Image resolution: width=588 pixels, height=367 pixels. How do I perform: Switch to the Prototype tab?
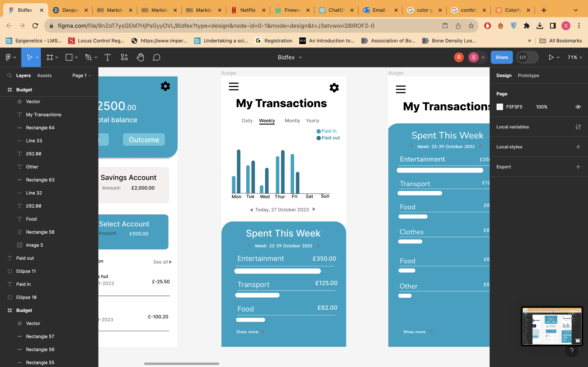pyautogui.click(x=528, y=75)
